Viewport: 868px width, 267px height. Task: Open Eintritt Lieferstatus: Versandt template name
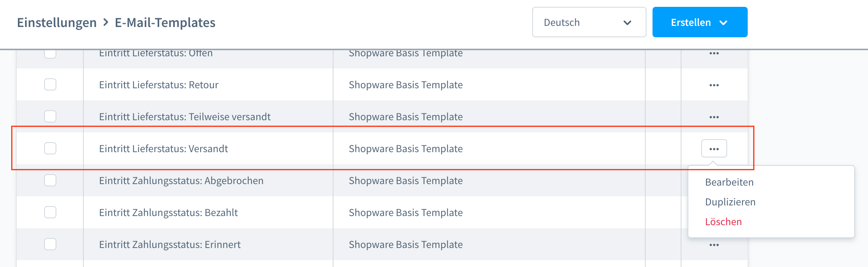tap(163, 149)
